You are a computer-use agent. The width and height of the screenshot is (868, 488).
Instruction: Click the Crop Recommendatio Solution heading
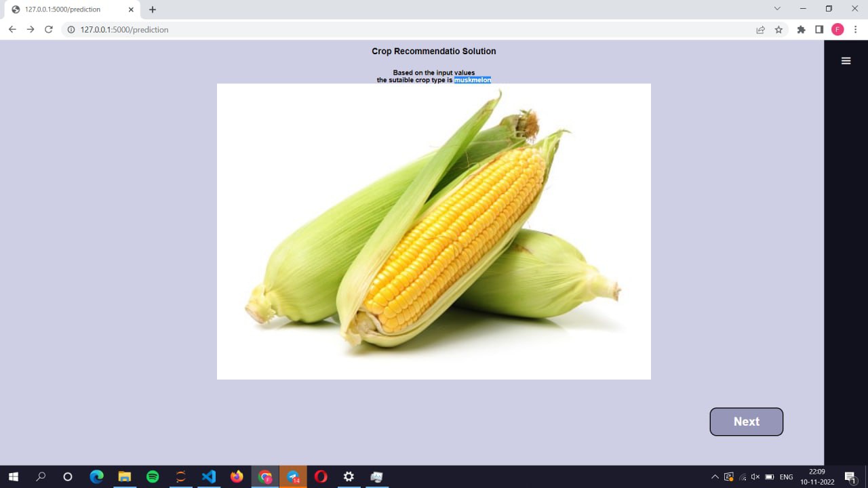434,52
